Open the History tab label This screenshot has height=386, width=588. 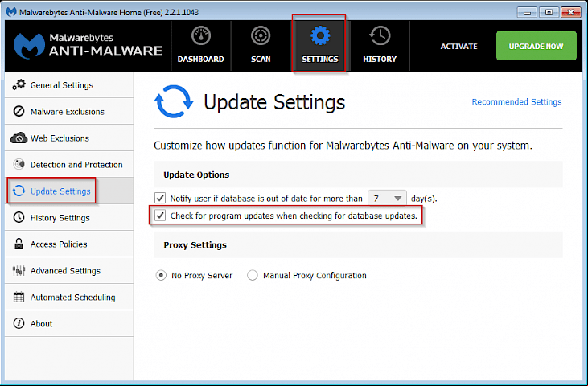click(380, 60)
